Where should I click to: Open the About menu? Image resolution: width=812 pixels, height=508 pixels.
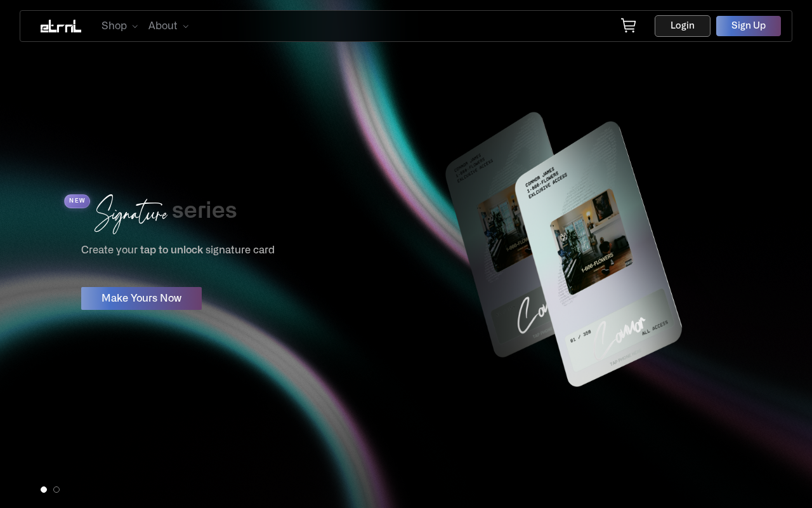click(x=162, y=26)
